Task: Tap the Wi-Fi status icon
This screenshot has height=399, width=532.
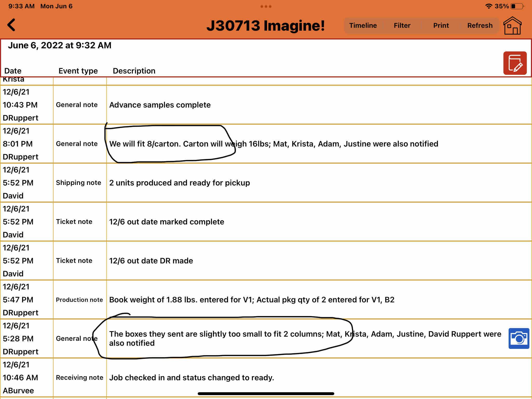Action: click(x=489, y=6)
